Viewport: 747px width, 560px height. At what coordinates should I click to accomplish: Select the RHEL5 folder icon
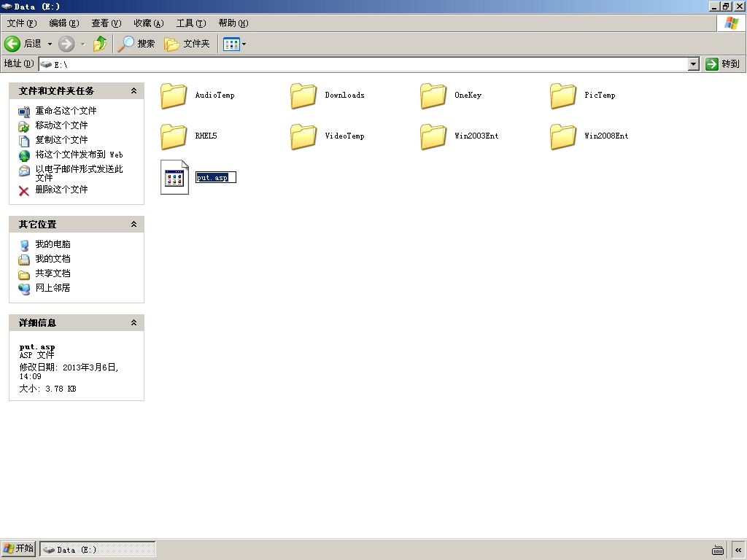pos(174,136)
